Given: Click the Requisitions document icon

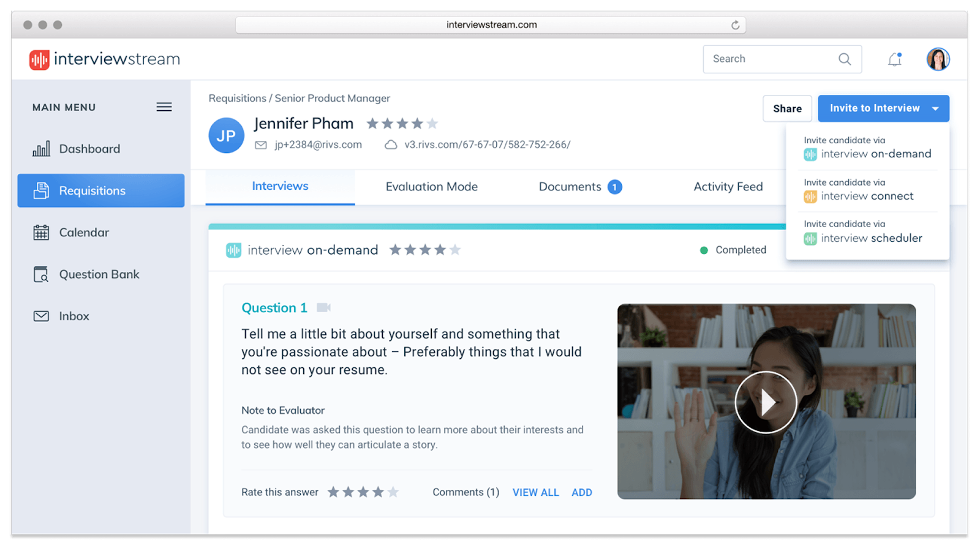Looking at the screenshot, I should point(41,190).
